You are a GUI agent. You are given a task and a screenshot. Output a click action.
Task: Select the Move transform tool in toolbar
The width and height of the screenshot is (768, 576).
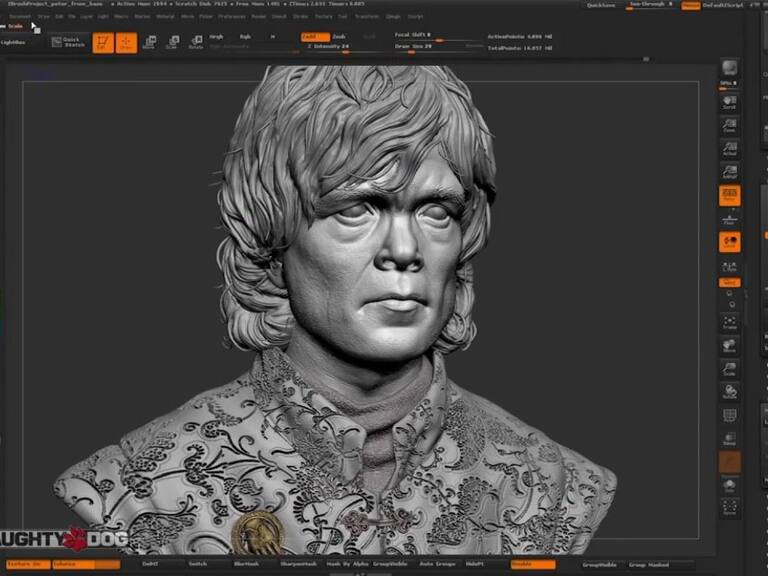pyautogui.click(x=149, y=42)
